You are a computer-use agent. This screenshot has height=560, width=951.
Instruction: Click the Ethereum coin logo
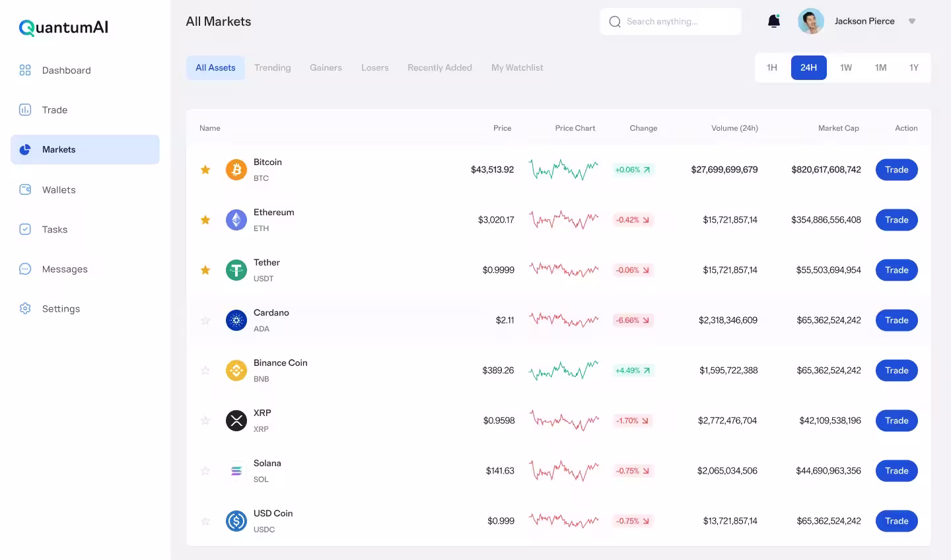(236, 220)
